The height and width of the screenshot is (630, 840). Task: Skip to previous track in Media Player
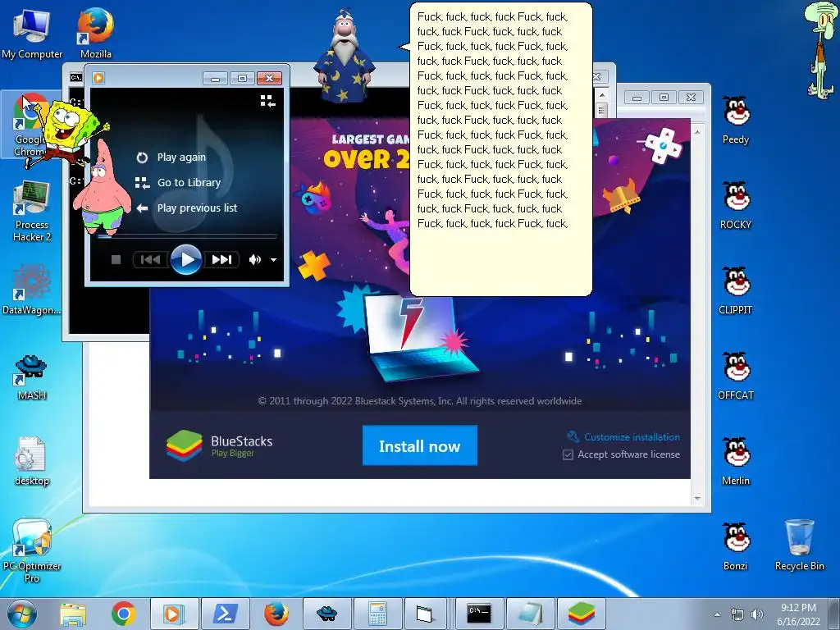click(x=150, y=260)
